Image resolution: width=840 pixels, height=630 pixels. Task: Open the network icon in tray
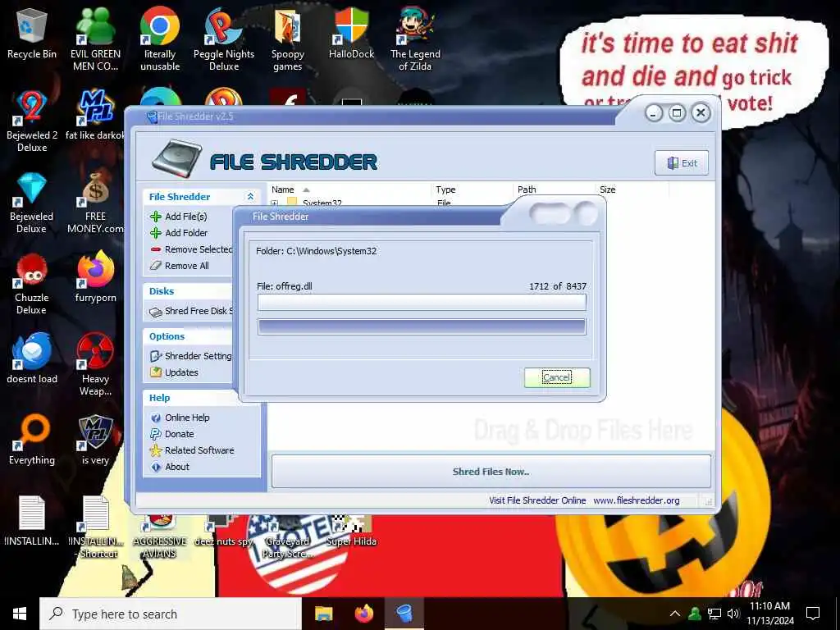click(x=714, y=614)
